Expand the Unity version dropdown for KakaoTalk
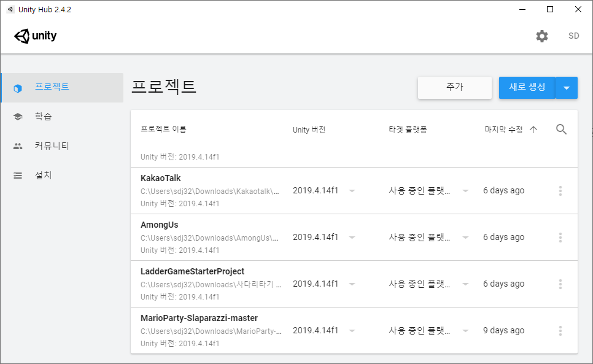 [x=352, y=191]
